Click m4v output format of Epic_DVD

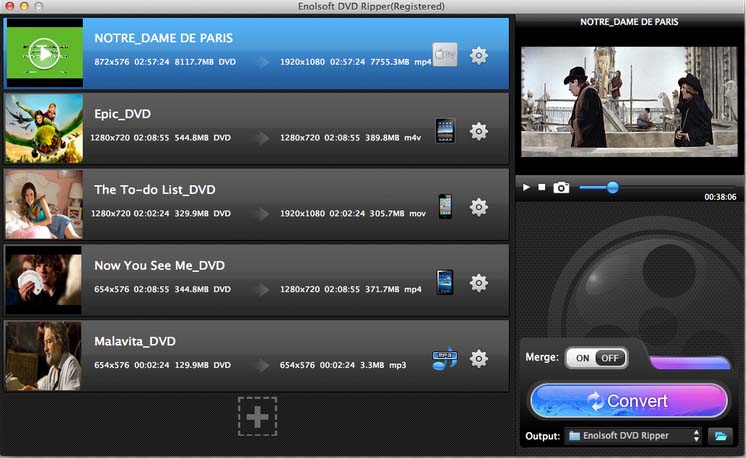pos(412,137)
